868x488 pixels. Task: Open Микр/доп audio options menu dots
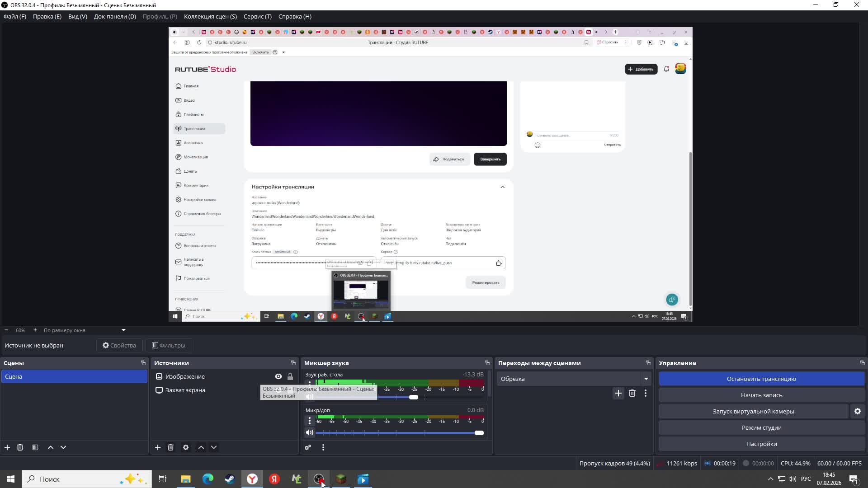pyautogui.click(x=310, y=421)
